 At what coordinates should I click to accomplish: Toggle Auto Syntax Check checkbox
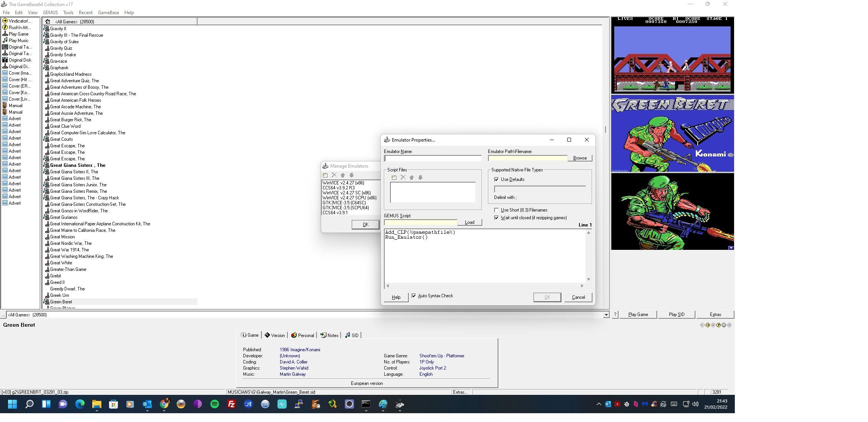pyautogui.click(x=414, y=296)
